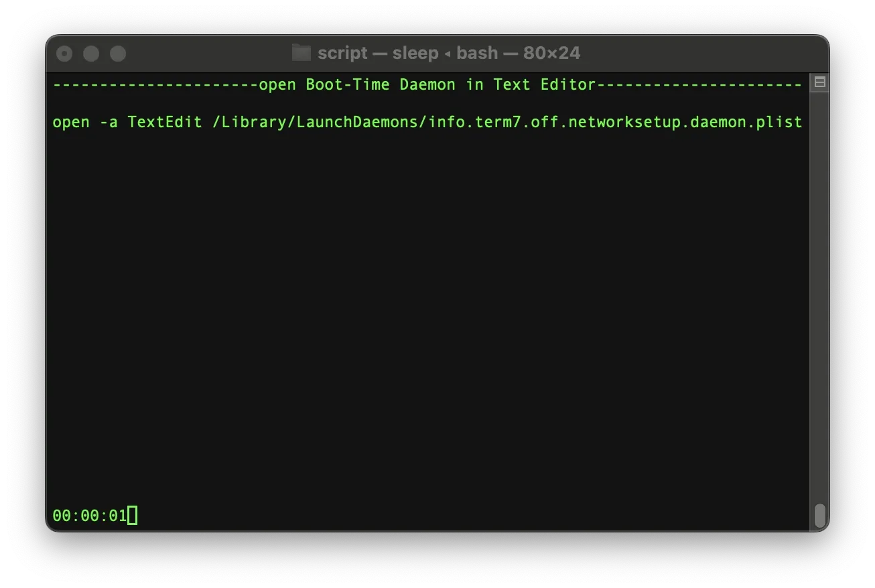Click the block cursor after the timer
This screenshot has width=875, height=588.
point(132,516)
